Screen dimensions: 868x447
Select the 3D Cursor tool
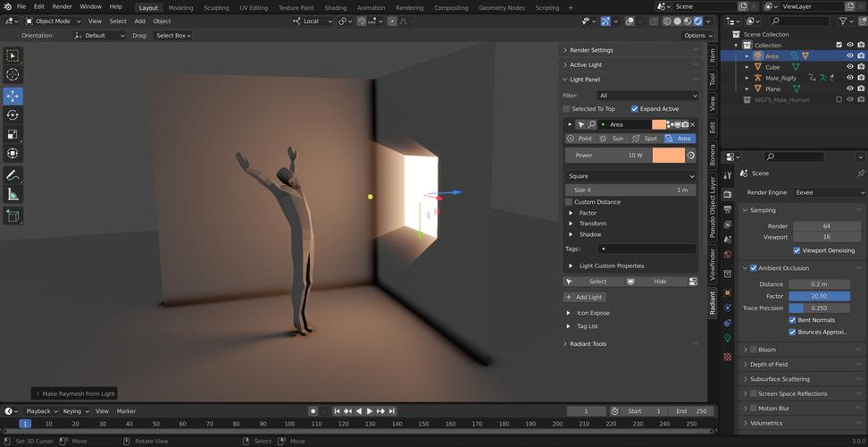(x=13, y=75)
